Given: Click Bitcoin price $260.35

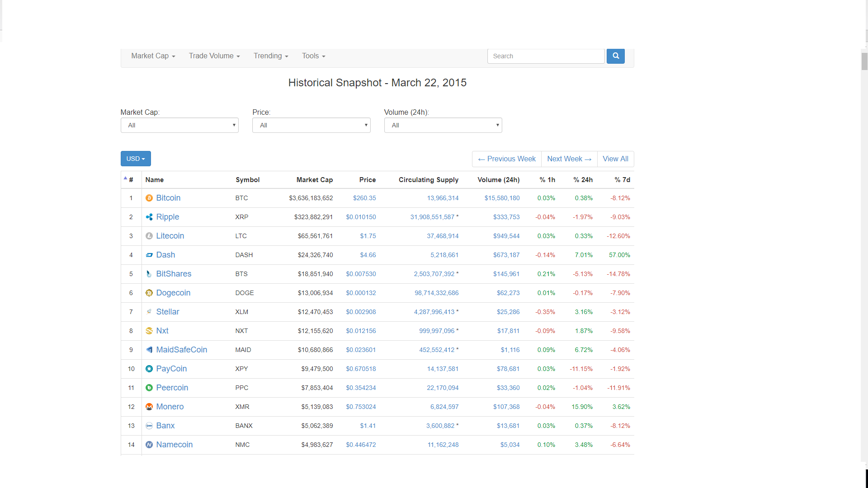Looking at the screenshot, I should click(x=364, y=198).
